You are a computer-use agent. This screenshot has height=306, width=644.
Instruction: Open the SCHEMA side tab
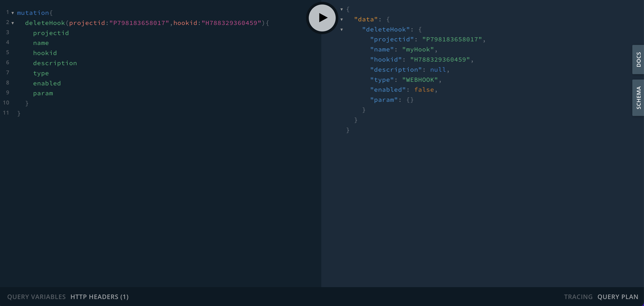pos(638,98)
